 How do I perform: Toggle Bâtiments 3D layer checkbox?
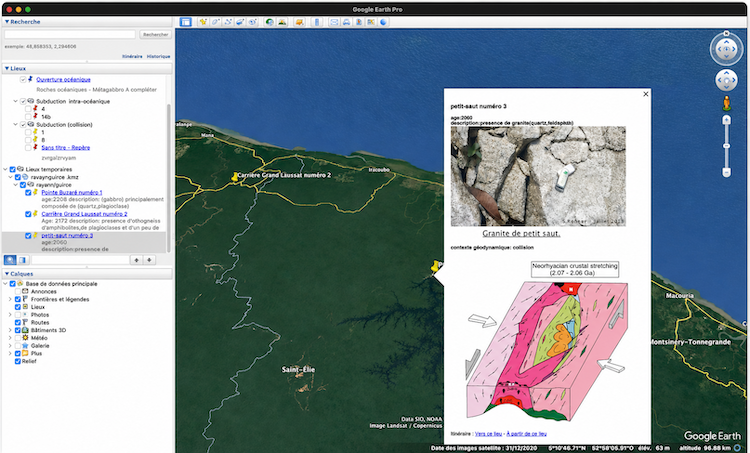(18, 330)
